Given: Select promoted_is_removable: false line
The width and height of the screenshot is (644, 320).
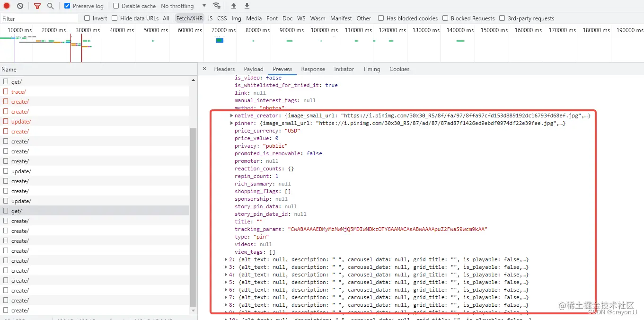Looking at the screenshot, I should 278,153.
